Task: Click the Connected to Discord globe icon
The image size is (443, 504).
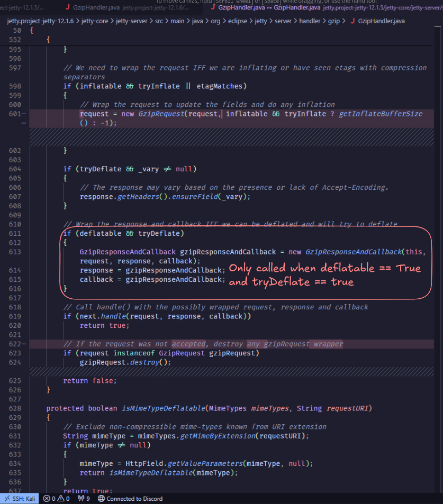Action: [x=101, y=498]
